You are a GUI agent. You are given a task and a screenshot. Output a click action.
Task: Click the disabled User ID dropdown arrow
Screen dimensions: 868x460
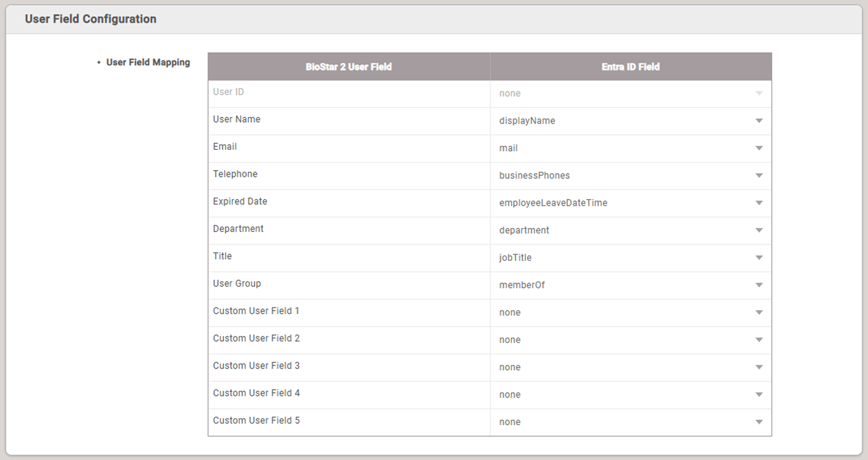(x=759, y=93)
